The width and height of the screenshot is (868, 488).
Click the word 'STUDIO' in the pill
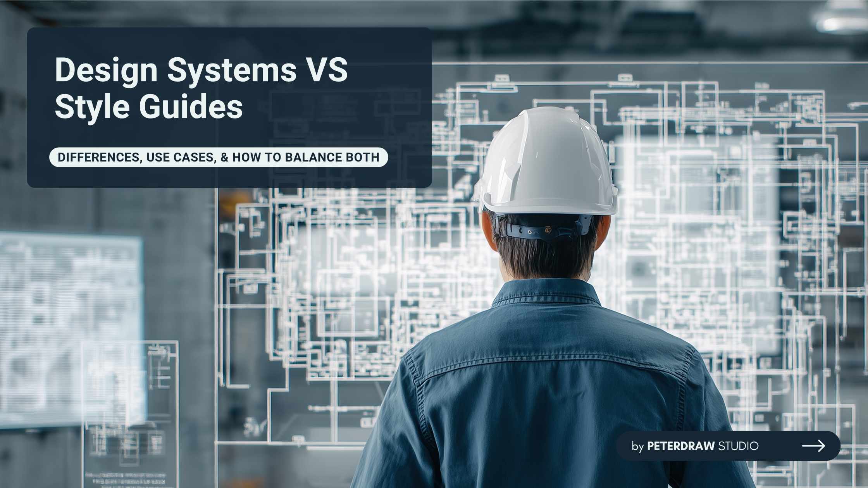pyautogui.click(x=738, y=446)
